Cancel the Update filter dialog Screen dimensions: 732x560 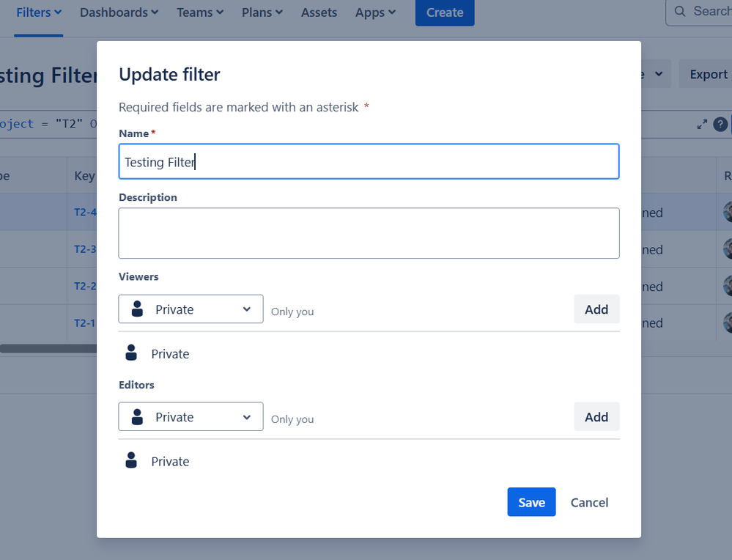point(589,503)
